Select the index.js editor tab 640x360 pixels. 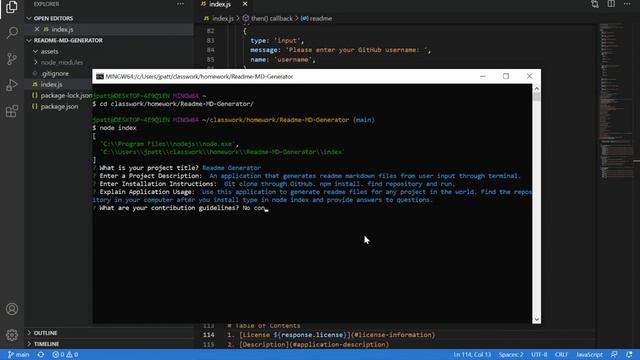220,4
